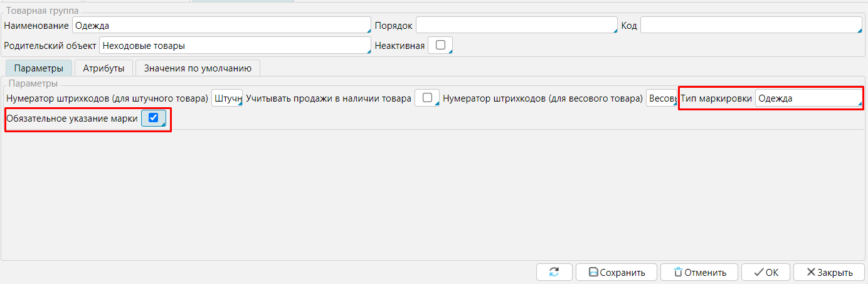Screen dimensions: 868x284
Task: Uncheck Обязательное указание марки checkbox
Action: (153, 118)
